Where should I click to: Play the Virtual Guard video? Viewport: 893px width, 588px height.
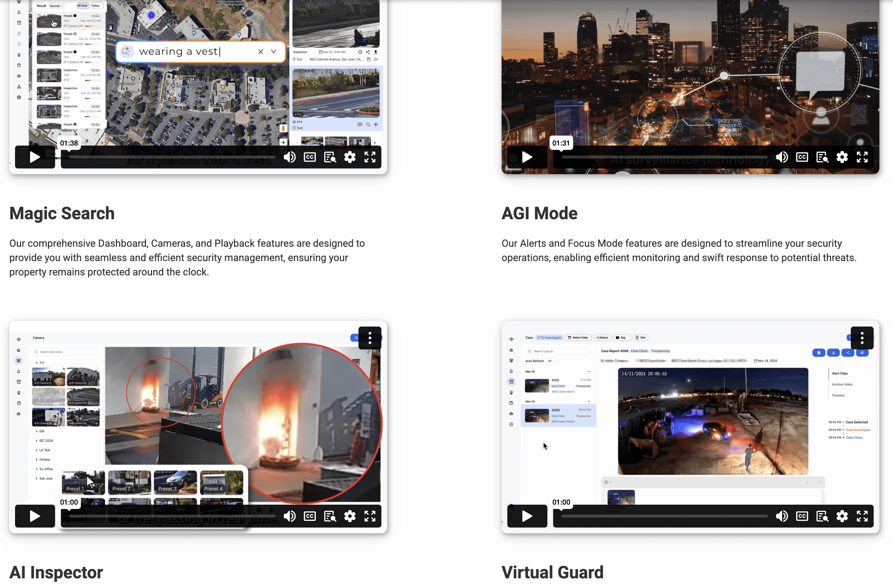point(527,516)
